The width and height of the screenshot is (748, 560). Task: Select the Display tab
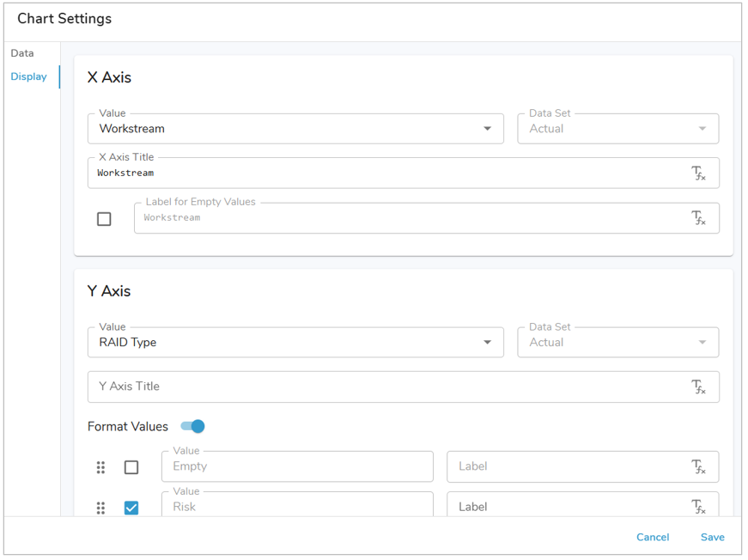pyautogui.click(x=28, y=76)
